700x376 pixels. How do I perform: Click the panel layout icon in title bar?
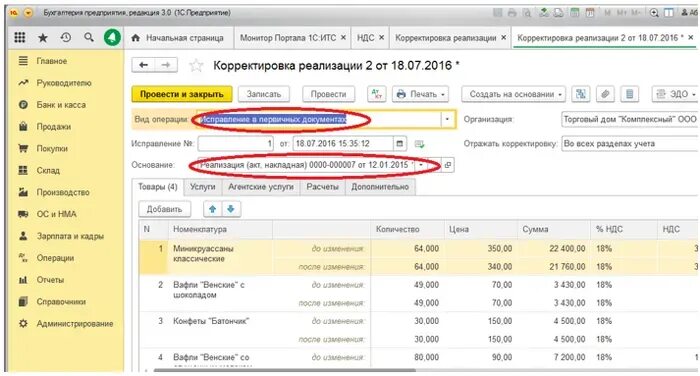click(x=669, y=13)
